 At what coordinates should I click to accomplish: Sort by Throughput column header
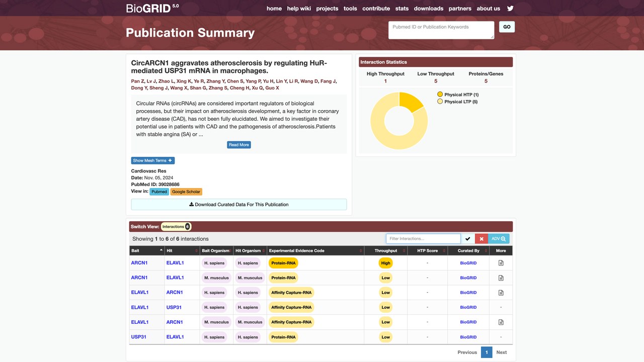tap(386, 250)
